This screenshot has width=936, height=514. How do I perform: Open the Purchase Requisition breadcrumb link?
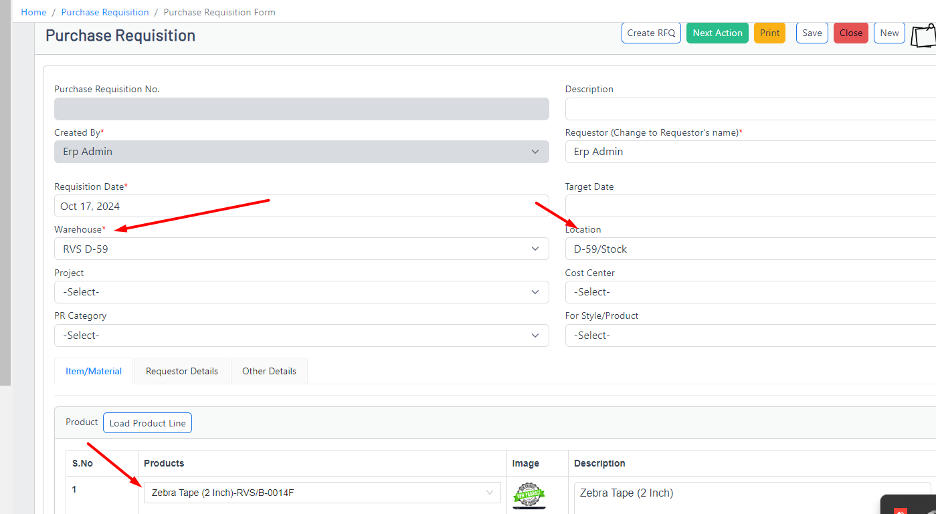[x=104, y=12]
